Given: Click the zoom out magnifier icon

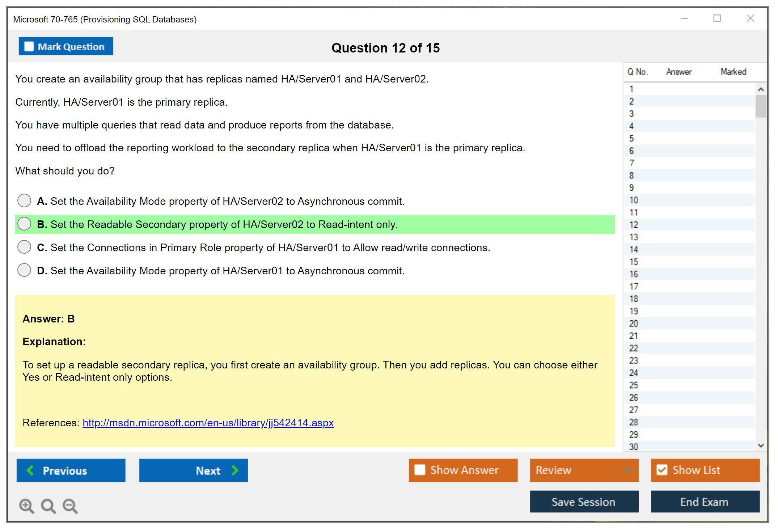Looking at the screenshot, I should click(70, 506).
